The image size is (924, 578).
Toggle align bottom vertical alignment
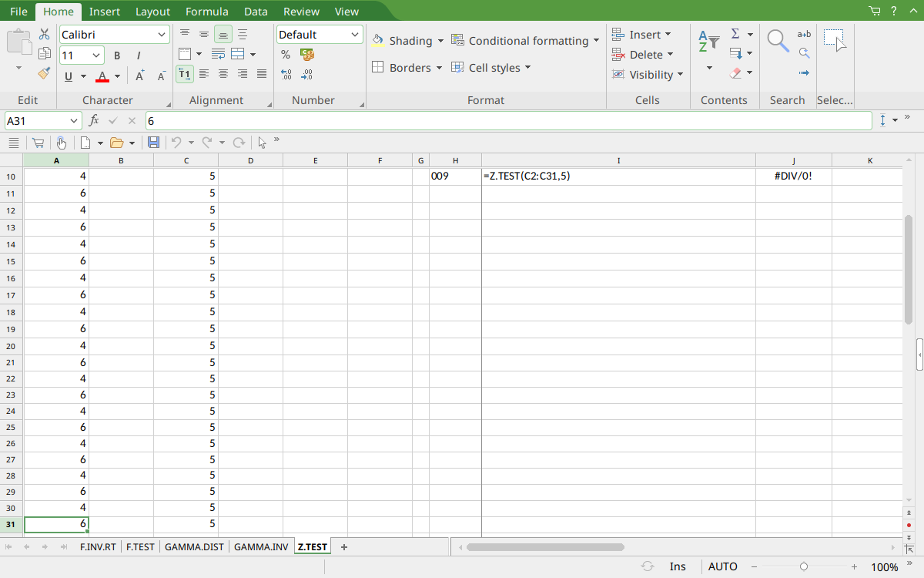223,34
